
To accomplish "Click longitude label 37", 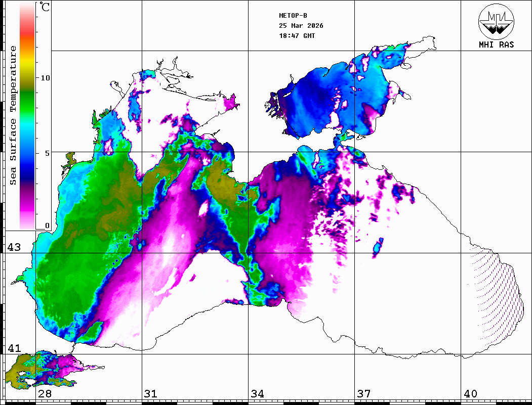I will (363, 394).
